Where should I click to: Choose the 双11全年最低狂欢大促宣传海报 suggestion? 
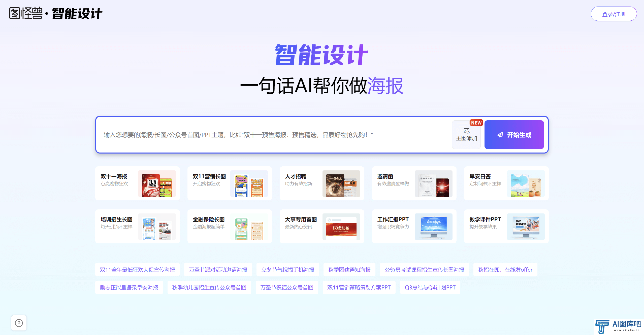[x=137, y=270]
